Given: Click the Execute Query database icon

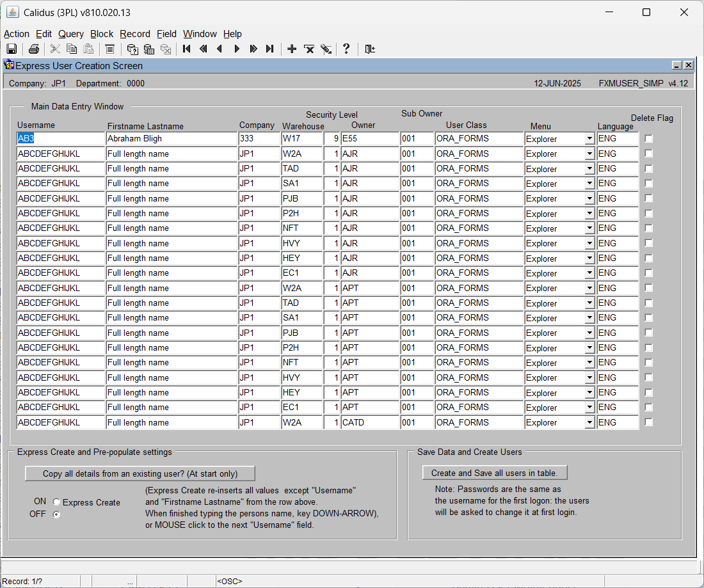Looking at the screenshot, I should point(149,49).
